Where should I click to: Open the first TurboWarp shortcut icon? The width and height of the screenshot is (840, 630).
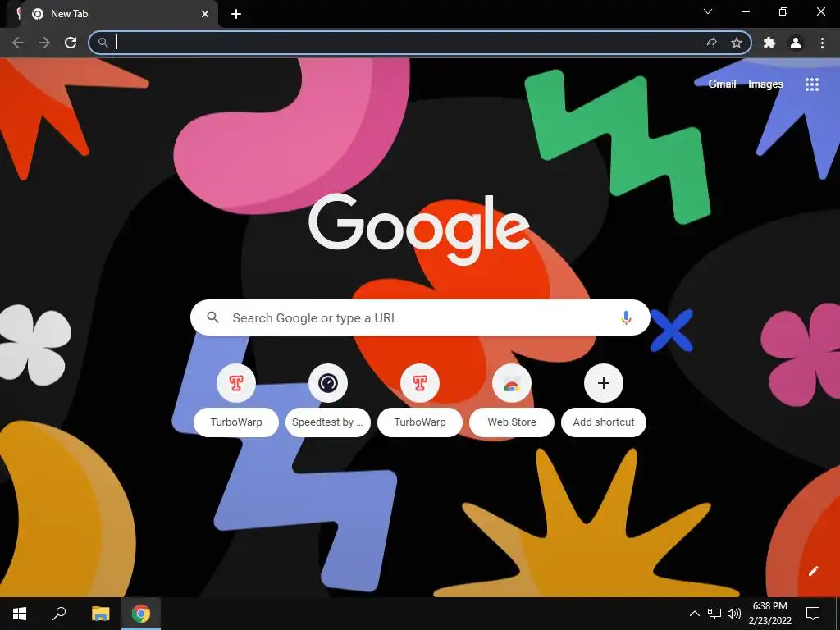click(x=236, y=383)
